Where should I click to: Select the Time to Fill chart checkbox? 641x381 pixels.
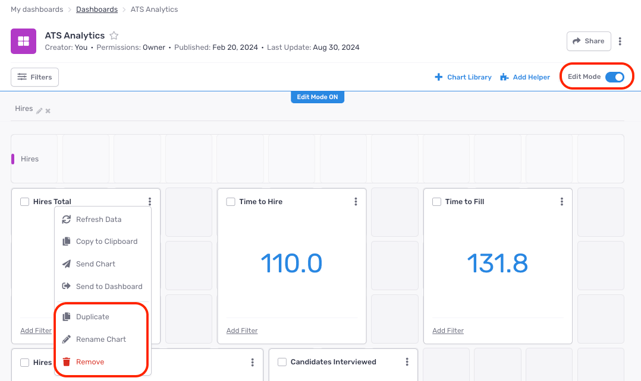click(437, 202)
